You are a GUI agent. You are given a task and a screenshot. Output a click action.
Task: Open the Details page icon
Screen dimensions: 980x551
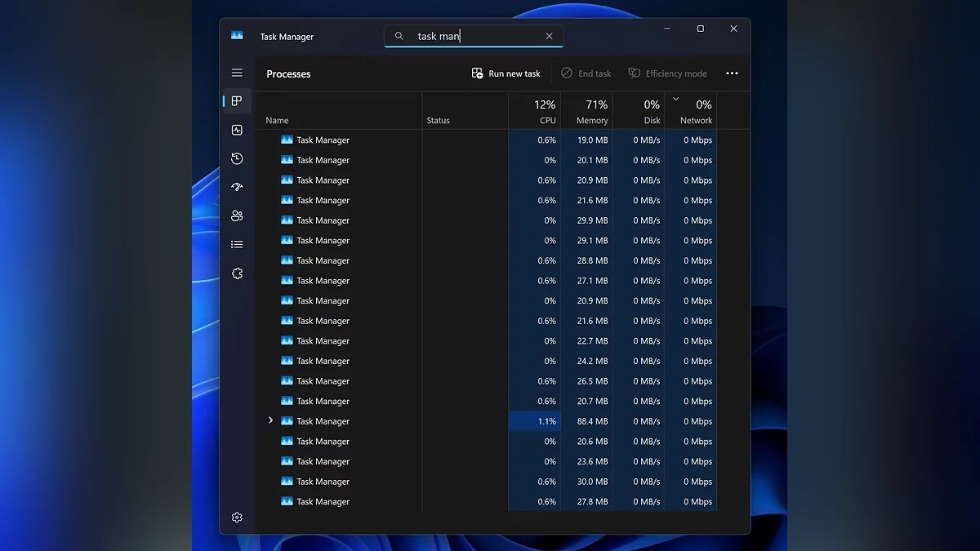(237, 244)
